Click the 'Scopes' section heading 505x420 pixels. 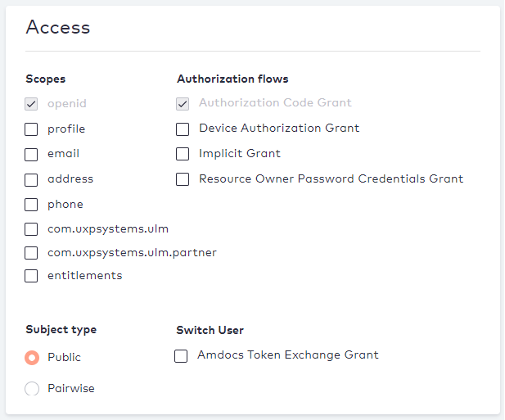(x=46, y=79)
